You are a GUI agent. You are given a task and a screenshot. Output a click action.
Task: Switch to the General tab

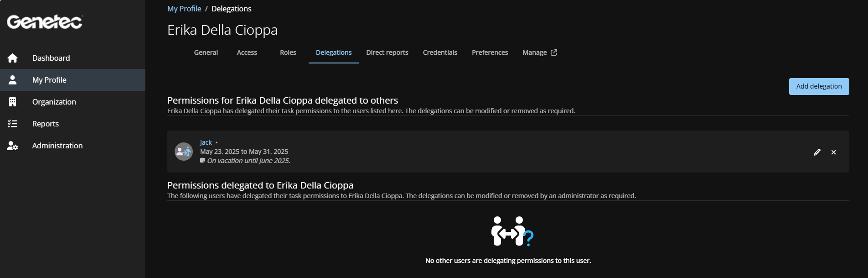206,52
